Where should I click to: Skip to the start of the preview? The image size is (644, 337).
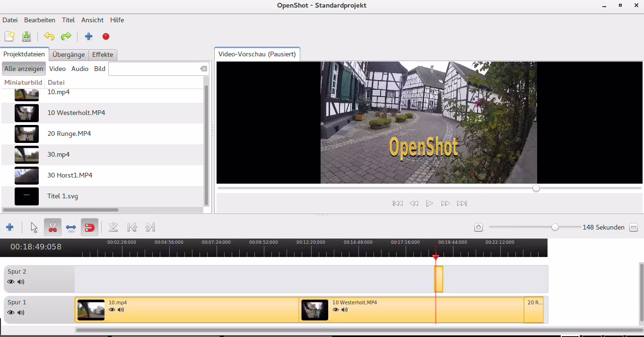click(398, 204)
